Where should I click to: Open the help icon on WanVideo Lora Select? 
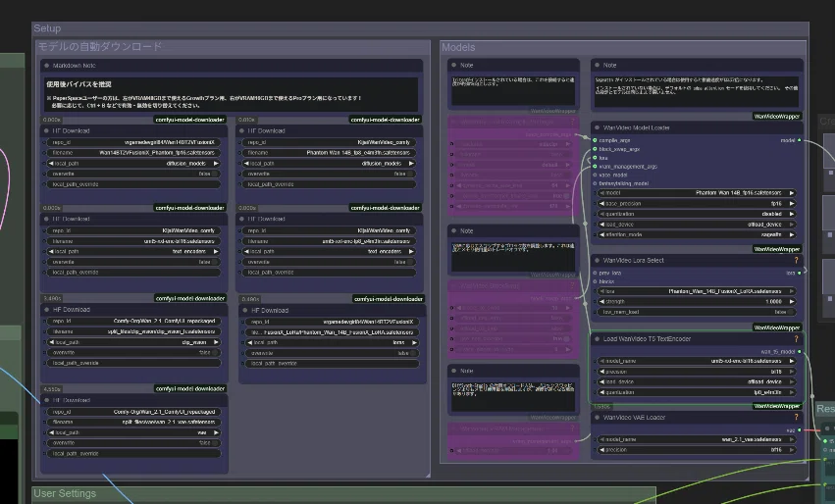pos(796,260)
